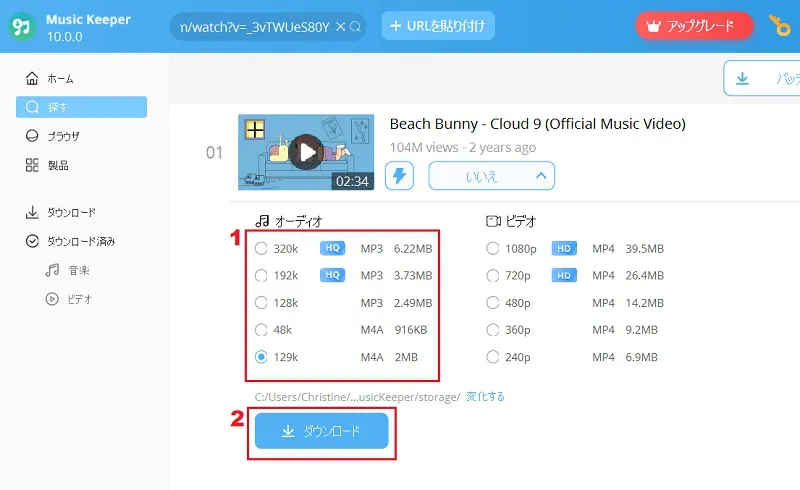Viewport: 800px width, 490px height.
Task: Click the 6.22MB file size value
Action: click(x=413, y=249)
